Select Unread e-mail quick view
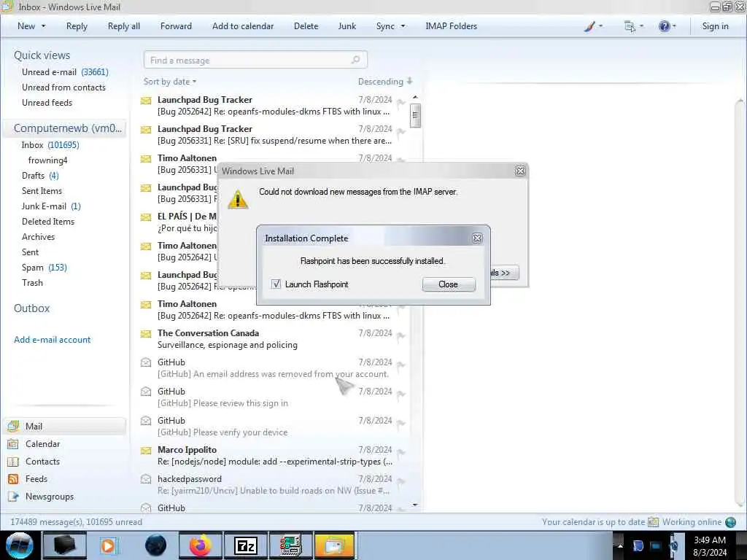This screenshot has height=560, width=747. coord(65,72)
